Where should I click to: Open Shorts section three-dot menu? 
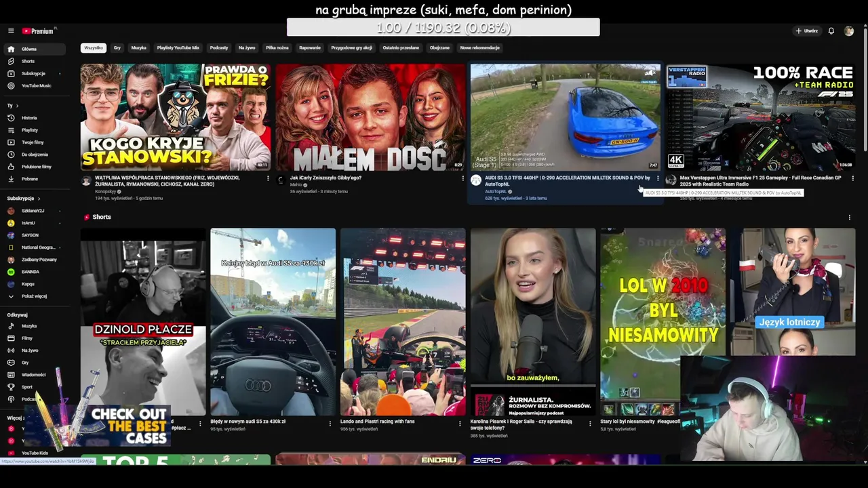849,218
